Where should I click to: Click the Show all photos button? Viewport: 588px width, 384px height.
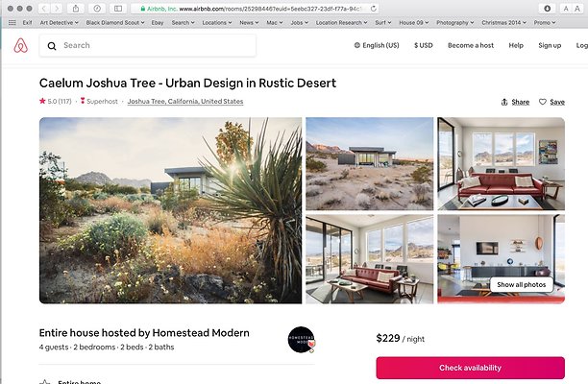(x=522, y=285)
